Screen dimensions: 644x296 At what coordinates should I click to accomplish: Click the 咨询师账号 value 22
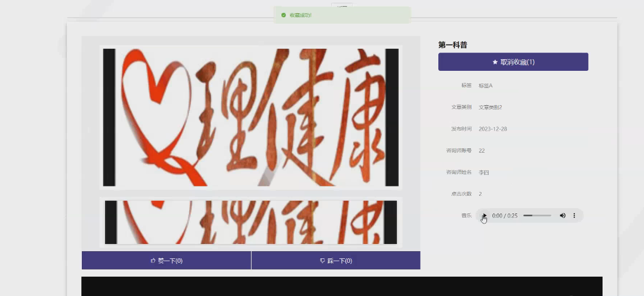click(x=482, y=150)
